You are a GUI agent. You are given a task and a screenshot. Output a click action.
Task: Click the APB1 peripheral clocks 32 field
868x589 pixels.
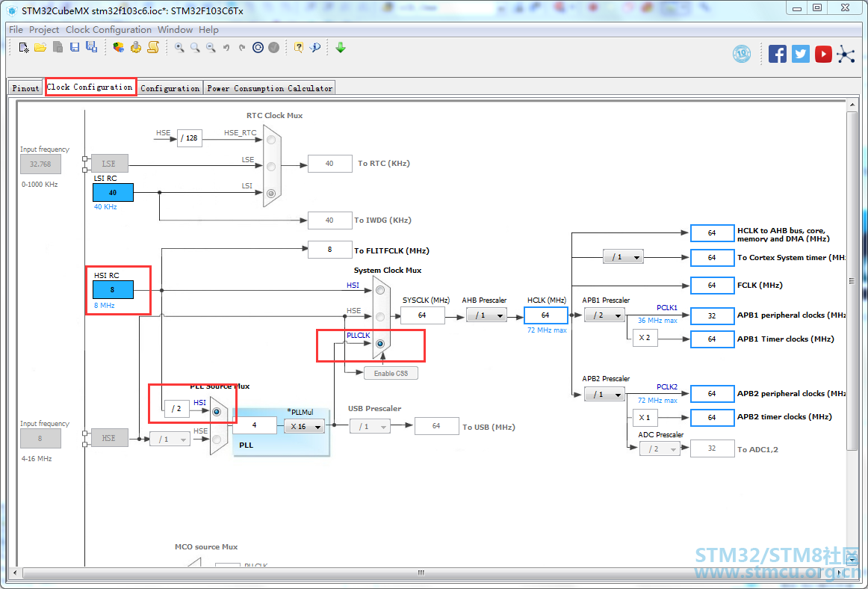tap(712, 315)
